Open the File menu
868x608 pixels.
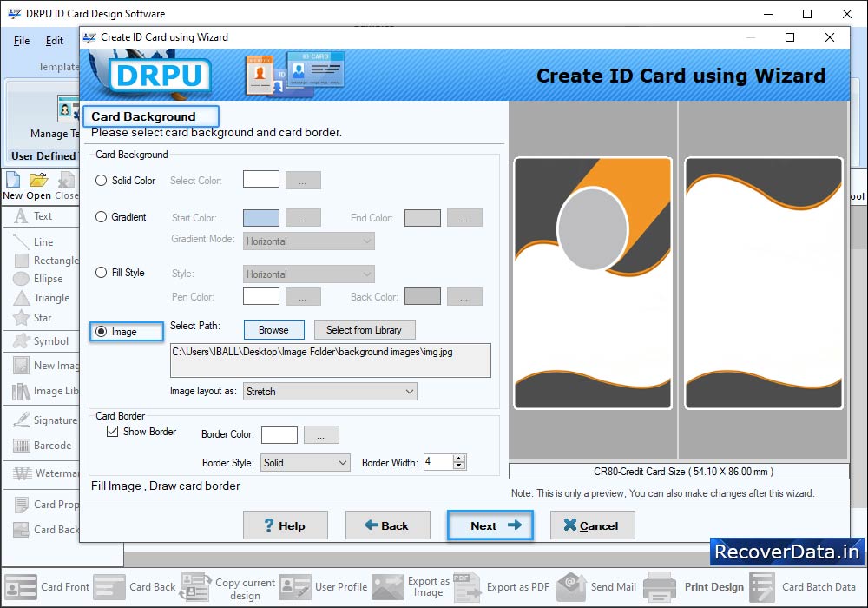[x=22, y=41]
